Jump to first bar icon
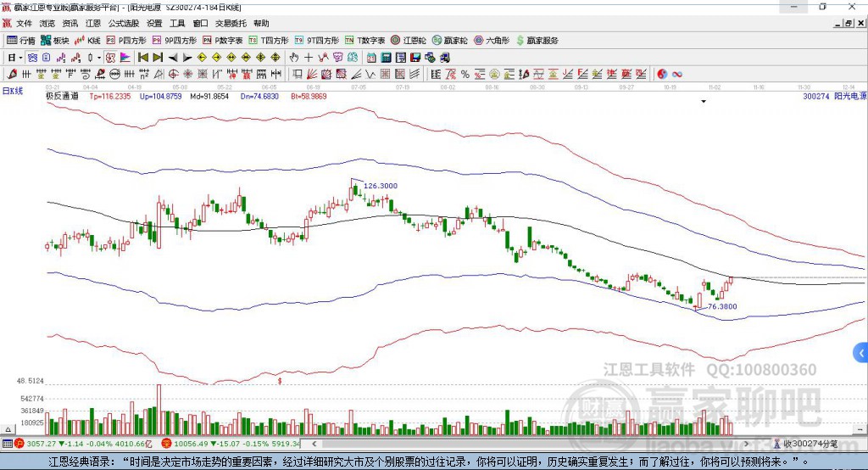Viewport: 868px width, 470px height. [142, 58]
